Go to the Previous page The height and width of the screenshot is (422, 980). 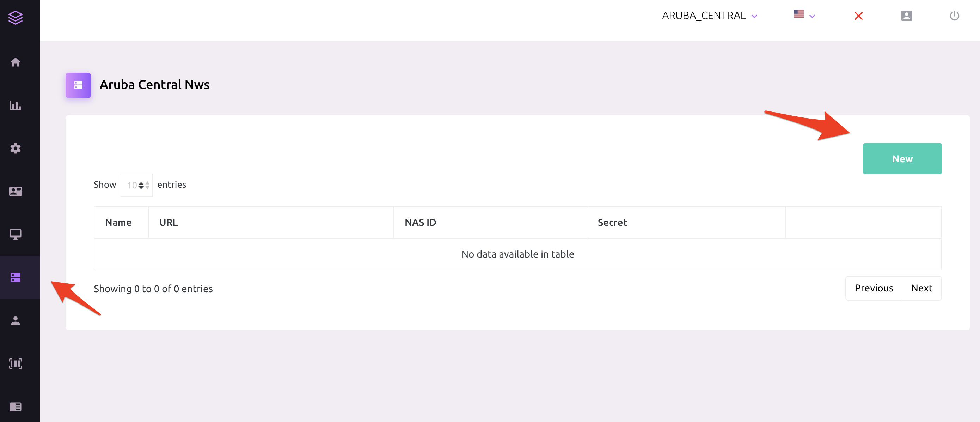tap(874, 288)
